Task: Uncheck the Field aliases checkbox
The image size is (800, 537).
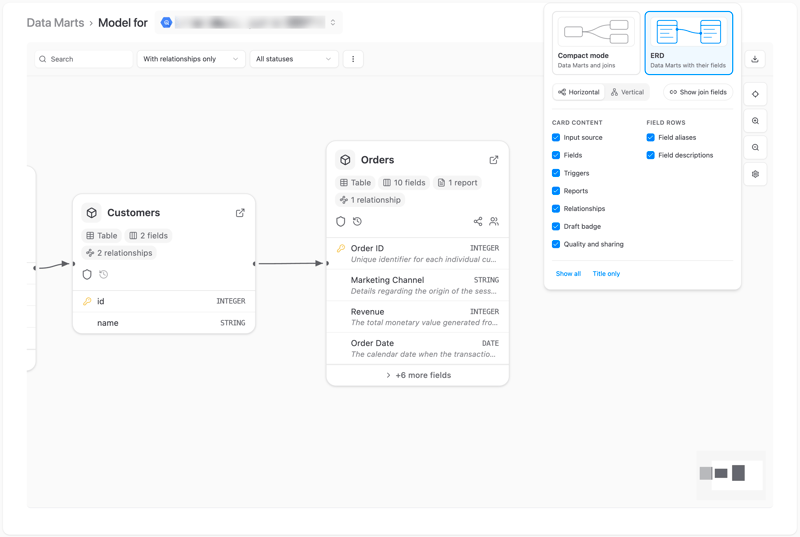Action: click(651, 138)
